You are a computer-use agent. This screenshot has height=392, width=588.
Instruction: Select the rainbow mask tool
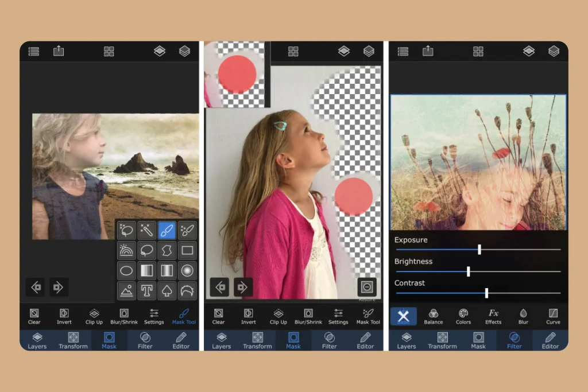pyautogui.click(x=126, y=251)
